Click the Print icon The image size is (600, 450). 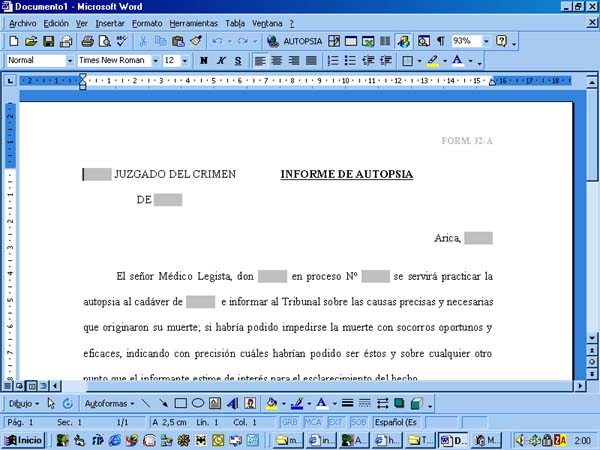coord(87,41)
